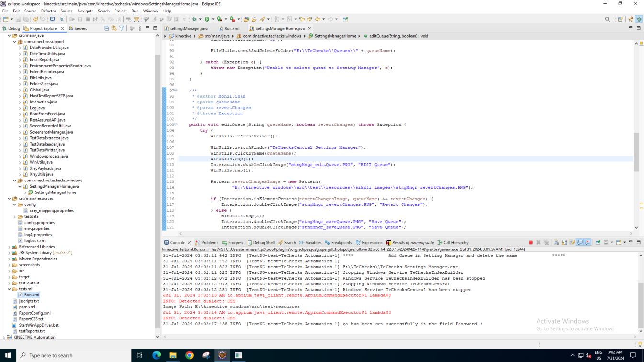Click the toolbar search magnifier icon
Screen dimensions: 644x362
point(608,19)
